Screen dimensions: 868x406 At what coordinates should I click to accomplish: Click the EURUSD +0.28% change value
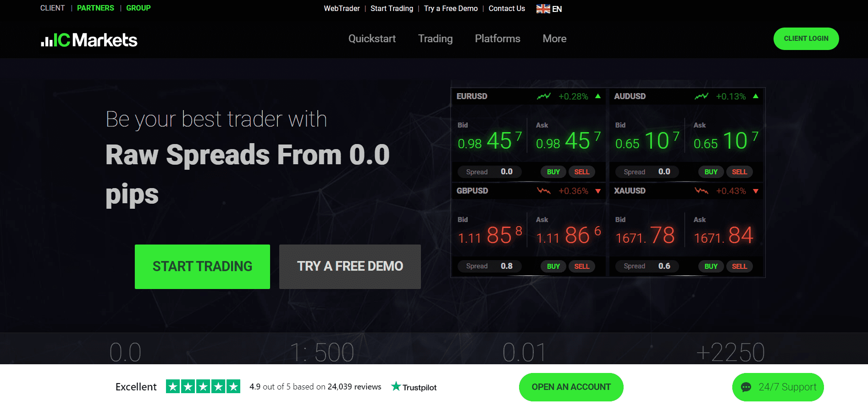(x=573, y=96)
